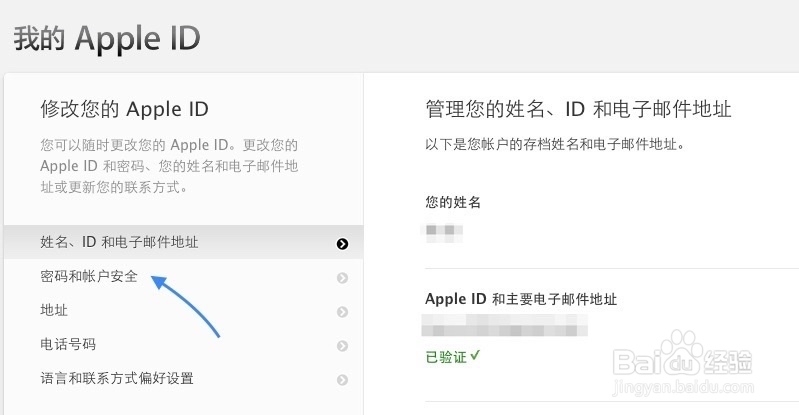Click the gray arrow icon beside 电话号码
The image size is (799, 415).
click(342, 346)
